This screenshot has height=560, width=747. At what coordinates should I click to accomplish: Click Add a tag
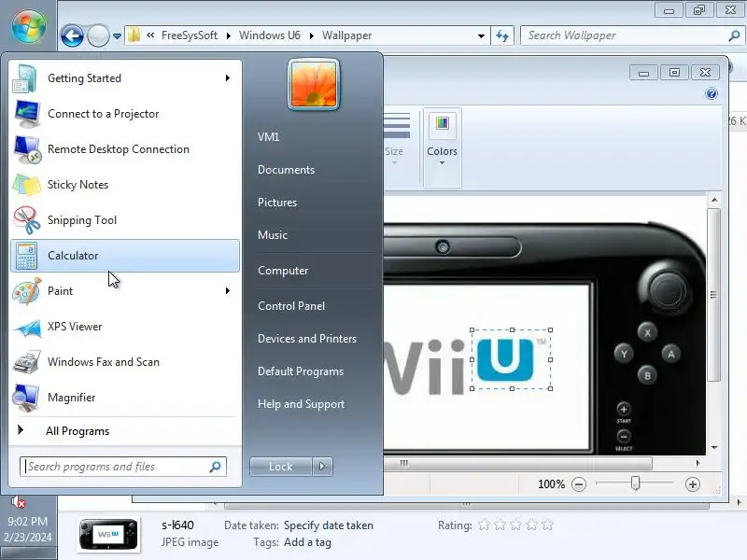[x=307, y=542]
